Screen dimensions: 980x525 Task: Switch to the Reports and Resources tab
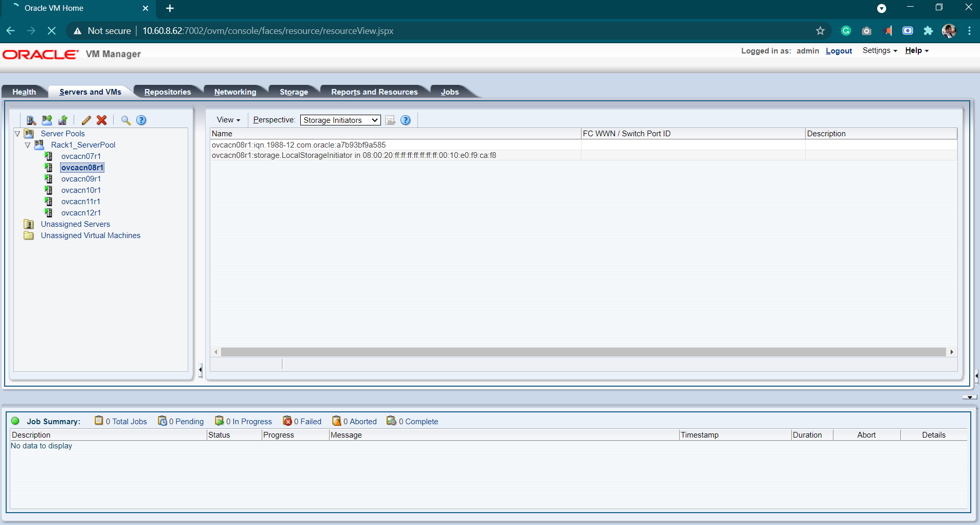[x=374, y=92]
